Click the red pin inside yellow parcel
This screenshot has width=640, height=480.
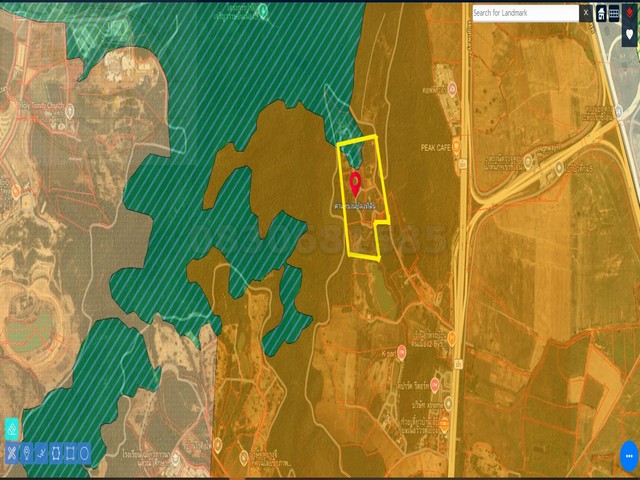pos(355,183)
